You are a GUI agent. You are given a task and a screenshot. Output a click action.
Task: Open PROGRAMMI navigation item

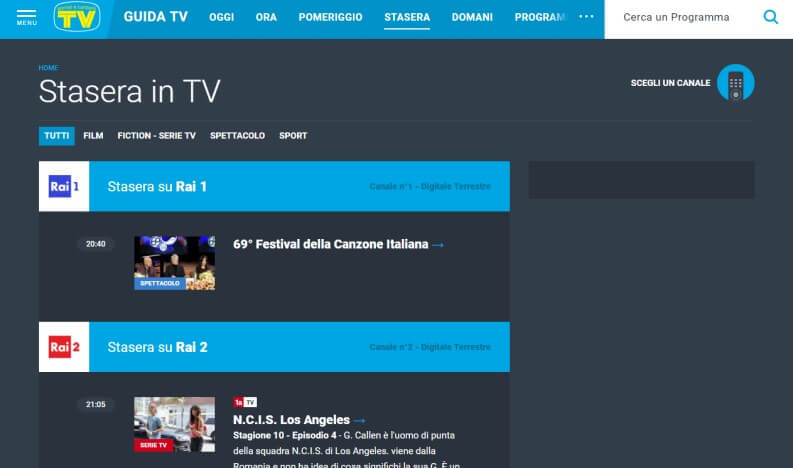tap(540, 17)
